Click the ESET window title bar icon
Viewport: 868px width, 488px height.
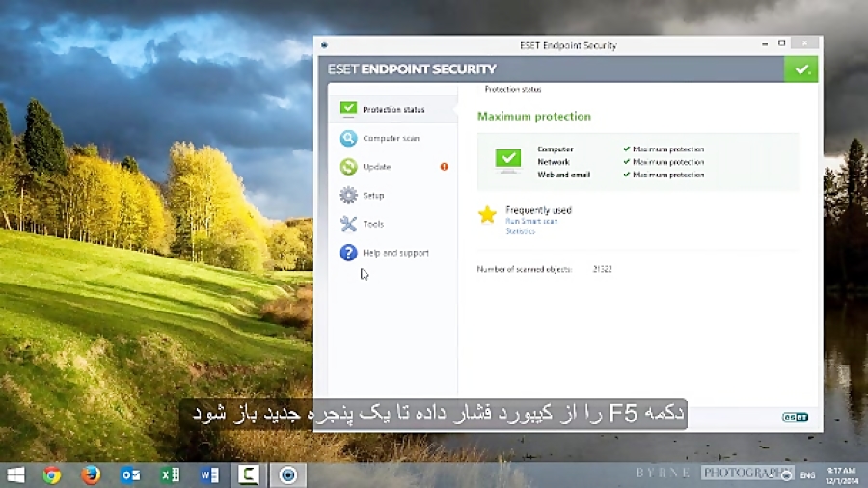[x=324, y=45]
